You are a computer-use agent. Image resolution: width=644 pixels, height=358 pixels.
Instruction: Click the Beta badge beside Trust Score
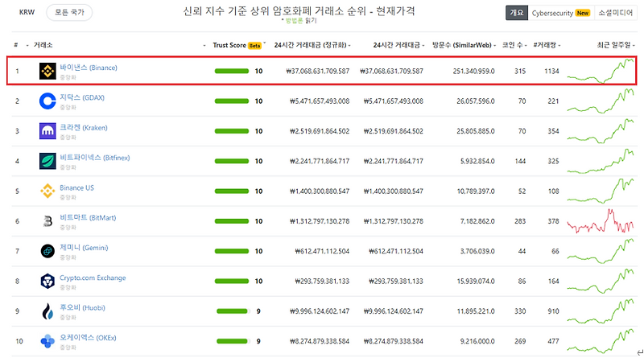(x=254, y=46)
